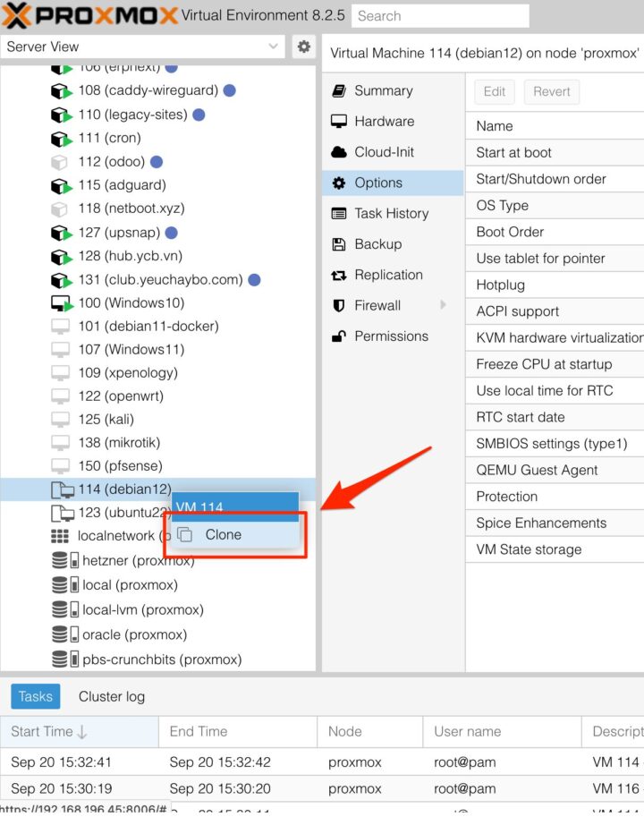Click the Backup floppy disk icon
This screenshot has height=834, width=644.
tap(339, 244)
